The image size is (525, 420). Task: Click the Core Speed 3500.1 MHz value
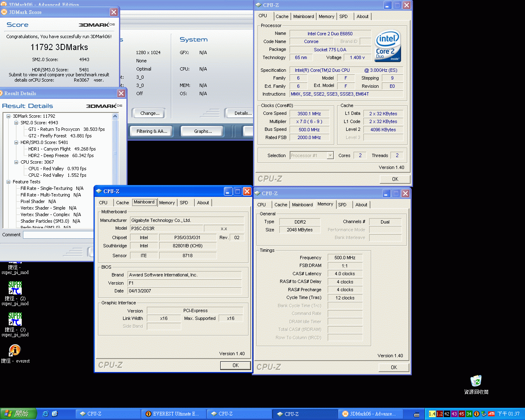[x=309, y=114]
